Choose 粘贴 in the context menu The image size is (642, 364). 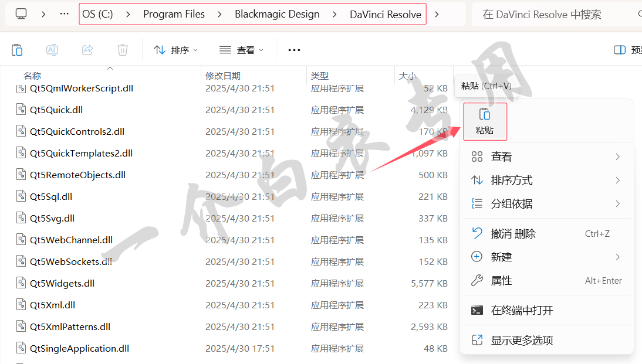pos(485,121)
